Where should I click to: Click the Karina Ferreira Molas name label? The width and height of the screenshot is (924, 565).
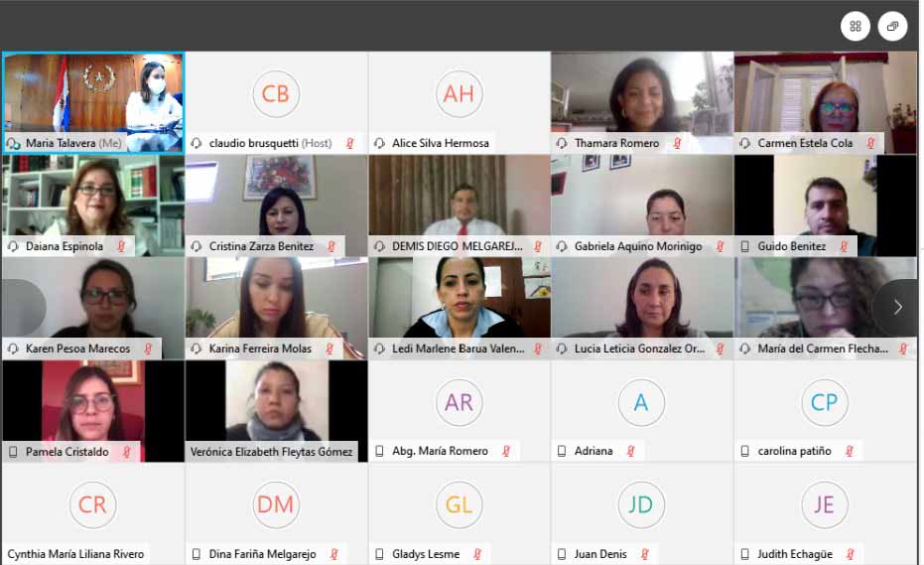260,349
